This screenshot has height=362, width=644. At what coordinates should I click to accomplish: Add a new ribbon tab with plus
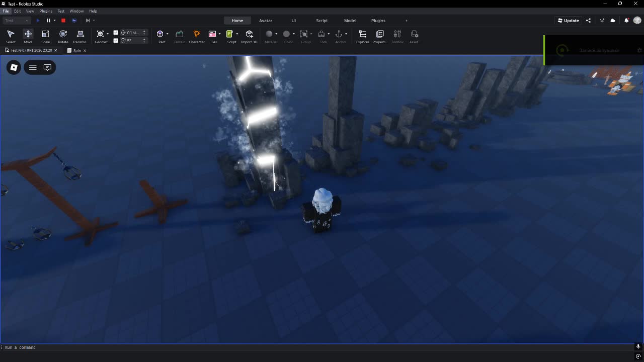coord(407,21)
